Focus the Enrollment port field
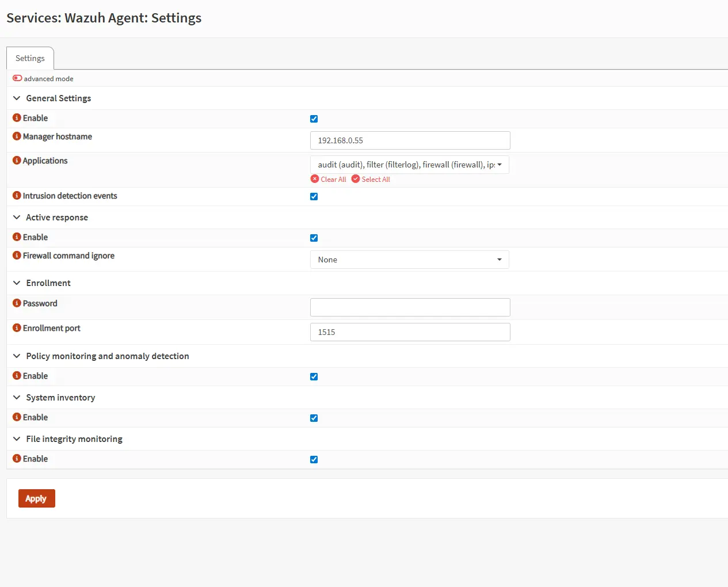 coord(410,332)
